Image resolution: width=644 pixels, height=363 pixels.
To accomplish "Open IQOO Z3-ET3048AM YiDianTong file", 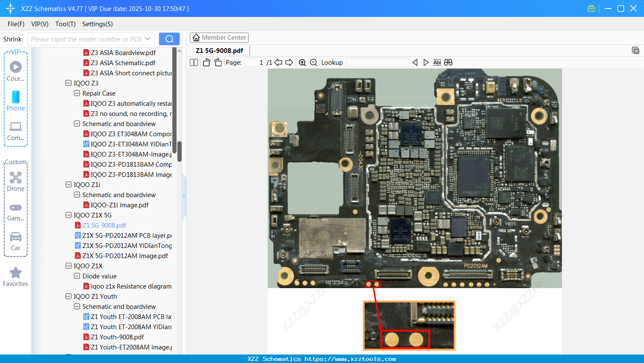I will point(127,144).
